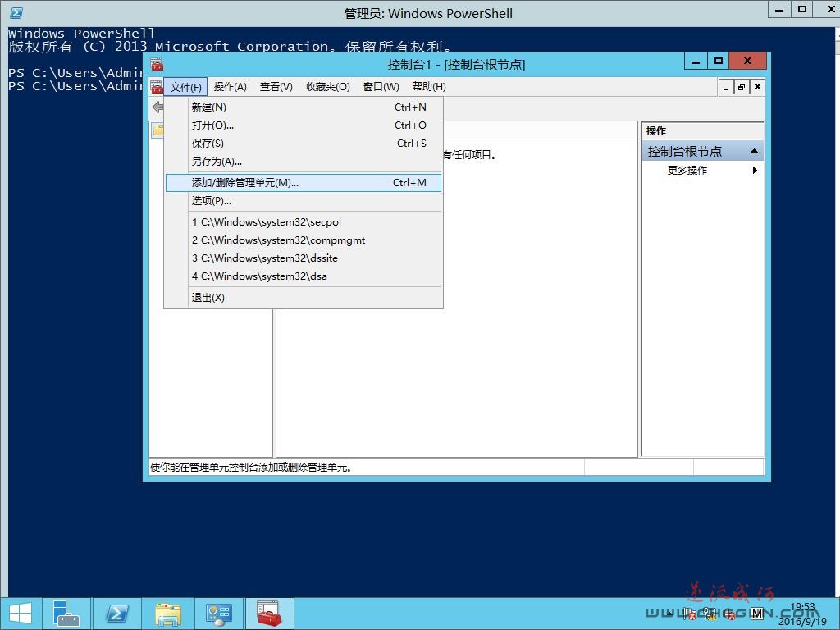Screen dimensions: 840x630
Task: Click the MMC toolbox icon in title bar
Action: click(x=157, y=65)
